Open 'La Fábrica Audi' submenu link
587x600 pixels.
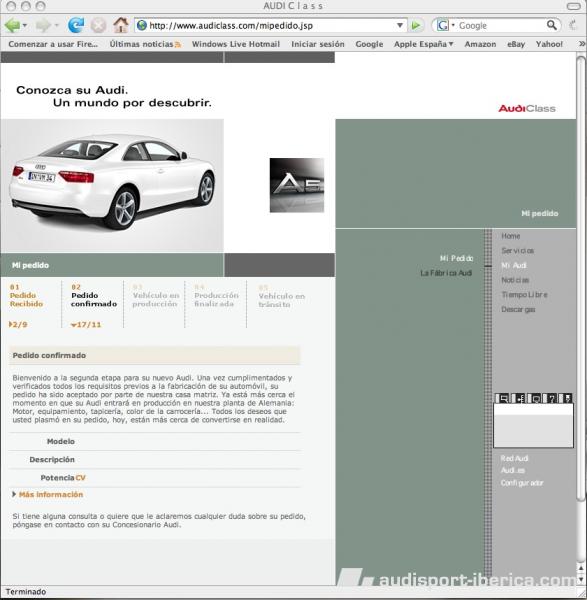click(446, 273)
